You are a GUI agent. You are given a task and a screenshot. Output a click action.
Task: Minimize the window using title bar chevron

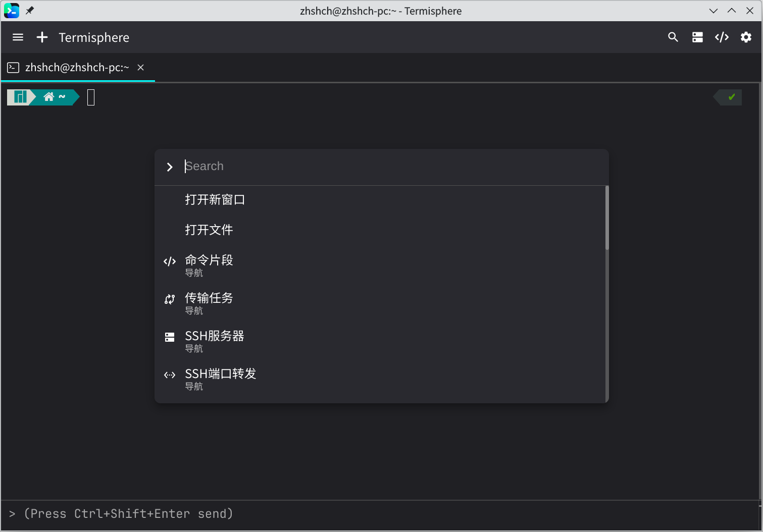click(x=714, y=11)
